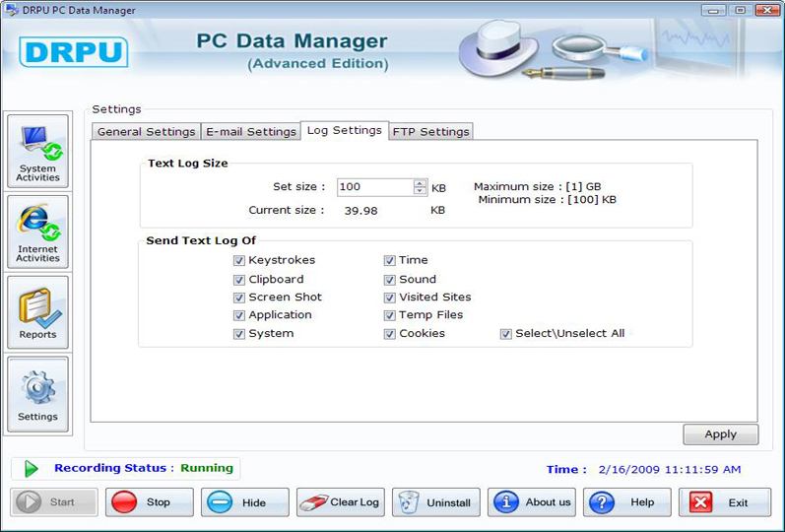Click the time value 2/16/2009 11:11:59 AM
785x532 pixels.
pos(670,469)
